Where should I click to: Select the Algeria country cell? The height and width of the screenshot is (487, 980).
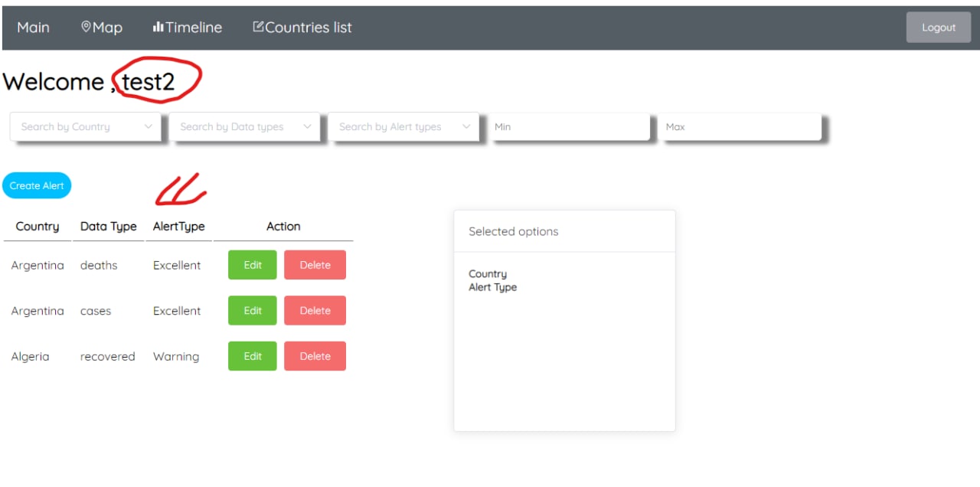tap(31, 357)
